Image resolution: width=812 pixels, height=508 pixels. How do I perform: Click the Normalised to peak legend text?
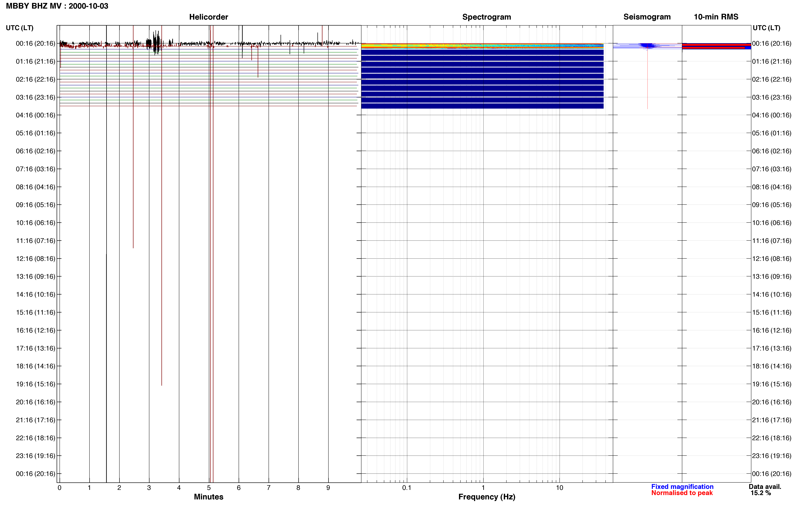(x=682, y=493)
